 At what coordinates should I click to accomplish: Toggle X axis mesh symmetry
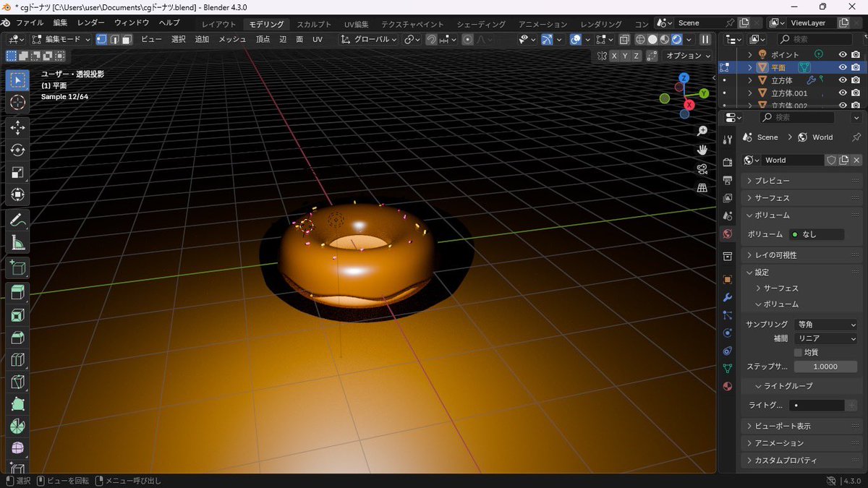pyautogui.click(x=614, y=56)
